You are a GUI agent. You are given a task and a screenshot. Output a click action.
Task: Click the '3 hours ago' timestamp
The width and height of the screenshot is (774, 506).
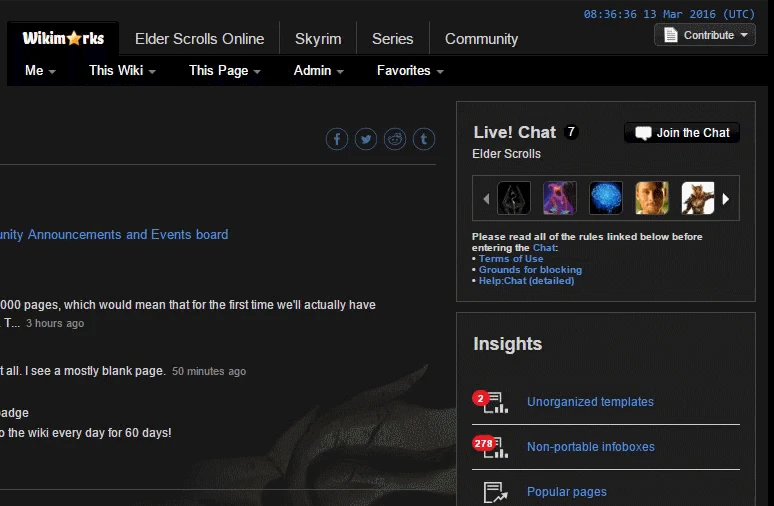(55, 323)
